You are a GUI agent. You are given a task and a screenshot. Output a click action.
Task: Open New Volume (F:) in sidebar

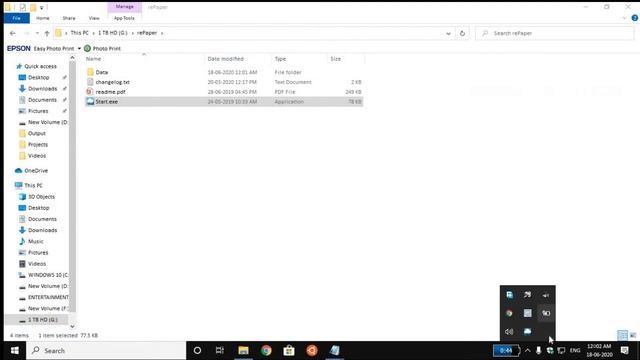(x=48, y=309)
